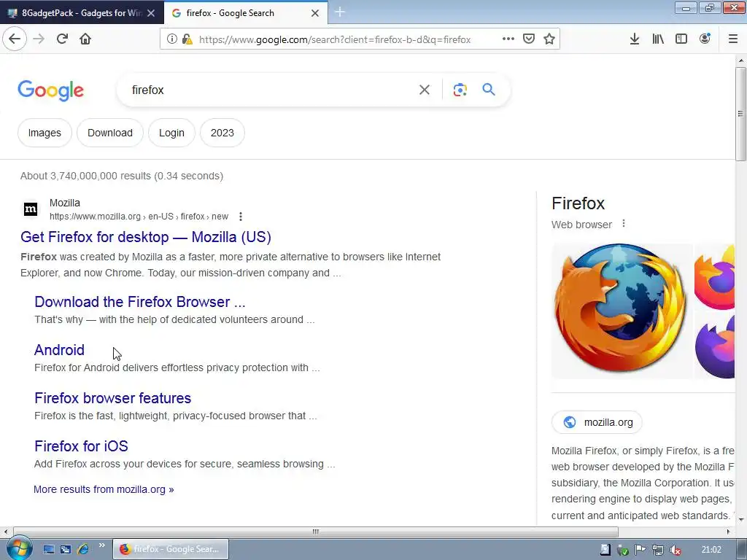747x560 pixels.
Task: Click the taskbar clock 21:02
Action: click(711, 550)
